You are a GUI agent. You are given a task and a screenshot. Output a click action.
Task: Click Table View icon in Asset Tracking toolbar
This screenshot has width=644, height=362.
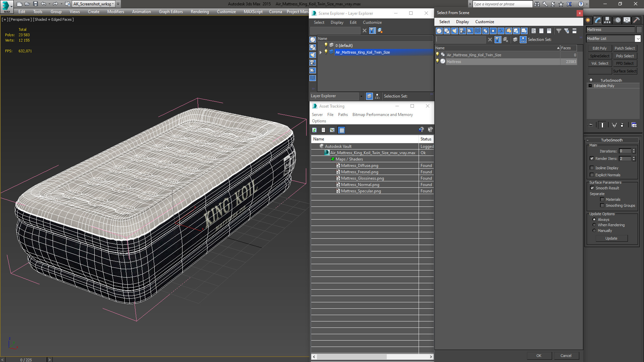coord(341,130)
